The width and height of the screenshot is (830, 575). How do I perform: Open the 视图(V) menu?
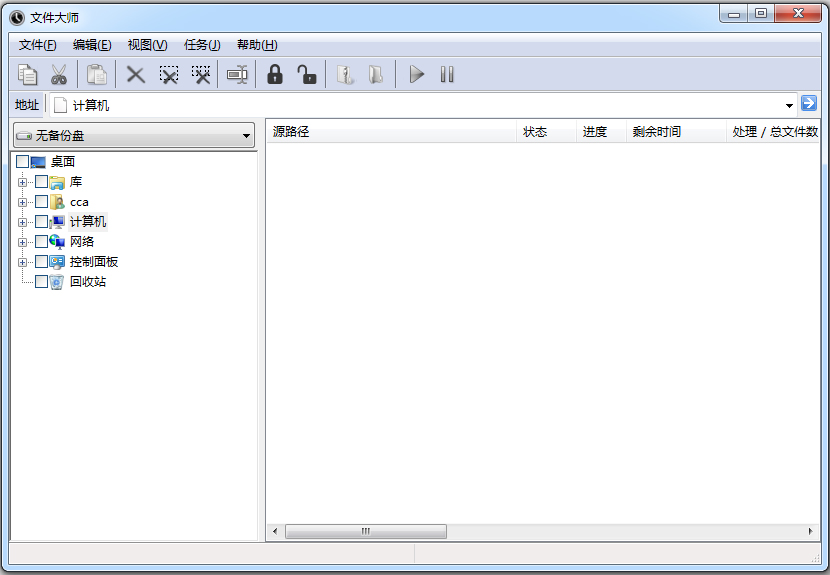148,45
